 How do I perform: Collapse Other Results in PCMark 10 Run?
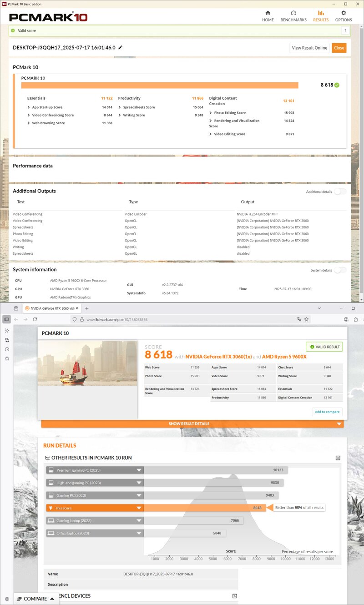coord(338,458)
